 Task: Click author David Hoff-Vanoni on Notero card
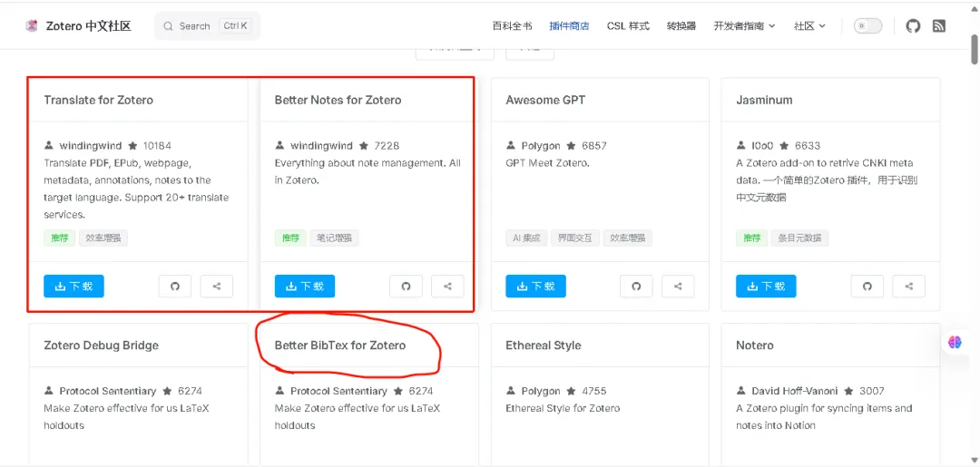pos(794,391)
